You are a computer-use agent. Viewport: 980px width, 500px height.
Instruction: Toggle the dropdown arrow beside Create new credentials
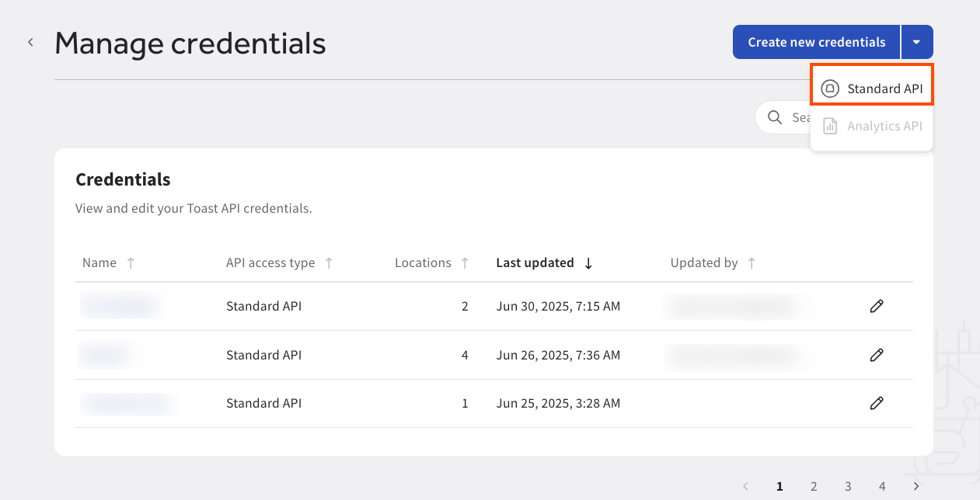click(x=917, y=42)
